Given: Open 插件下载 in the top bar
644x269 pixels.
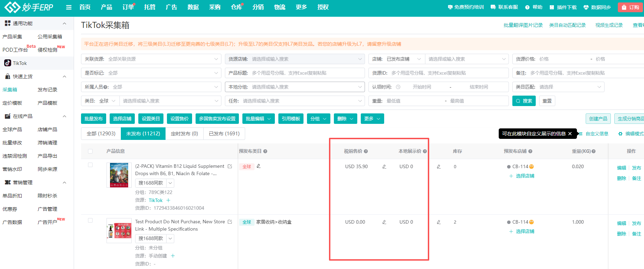Looking at the screenshot, I should pyautogui.click(x=563, y=7).
